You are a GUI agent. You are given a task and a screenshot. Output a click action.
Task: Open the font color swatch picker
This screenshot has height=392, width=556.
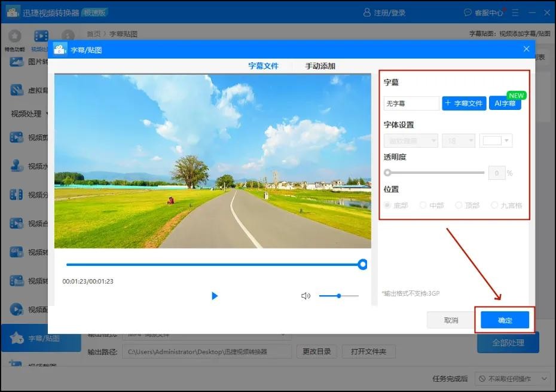pos(496,141)
